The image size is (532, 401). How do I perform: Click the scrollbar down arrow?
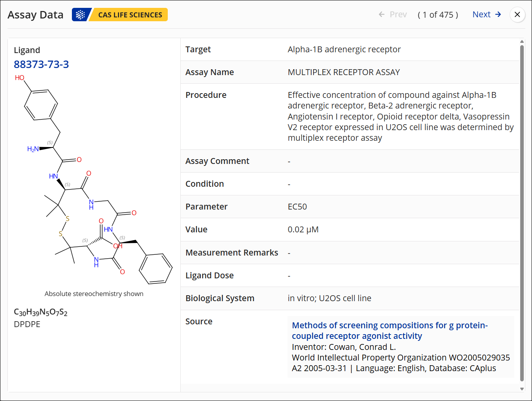click(522, 389)
